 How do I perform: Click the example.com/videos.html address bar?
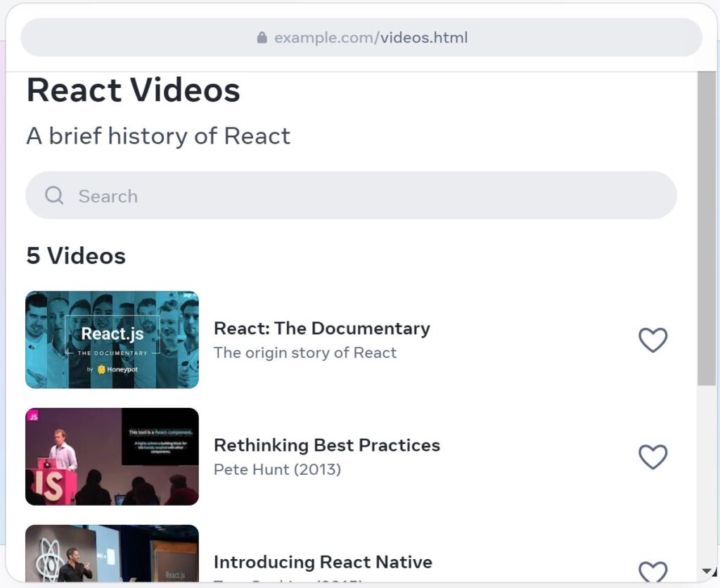coord(371,38)
